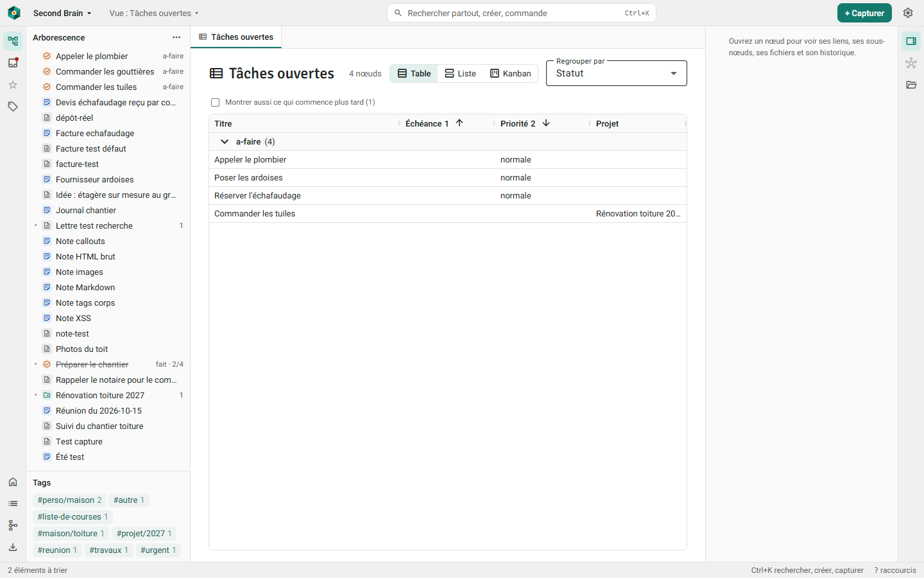Open the graph view icon on right rail
This screenshot has height=578, width=924.
tap(911, 63)
